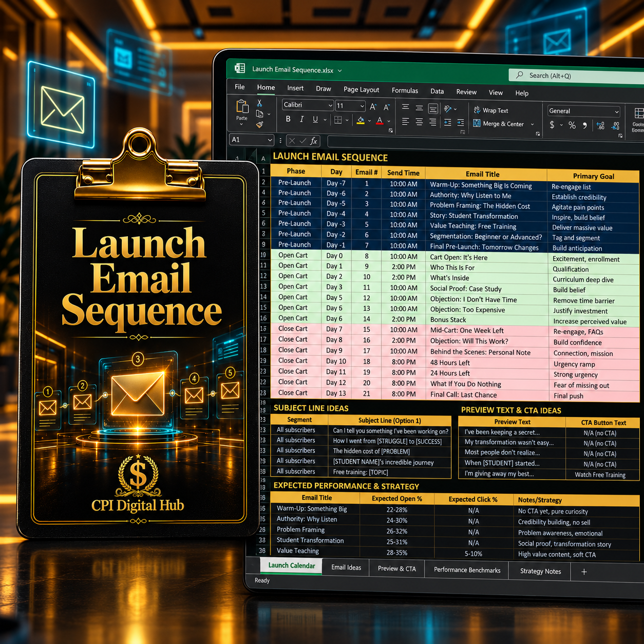Viewport: 644px width, 644px height.
Task: Switch to the Preview & CTA sheet
Action: [397, 569]
